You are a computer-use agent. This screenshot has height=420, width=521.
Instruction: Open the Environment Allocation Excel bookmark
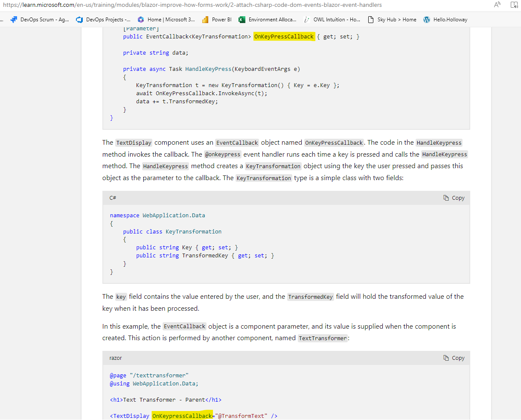coord(267,19)
